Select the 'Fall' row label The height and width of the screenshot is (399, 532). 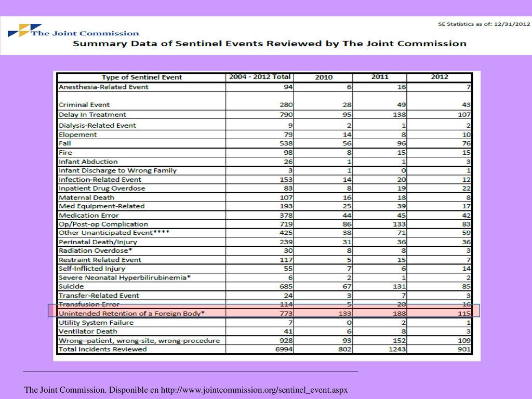64,143
